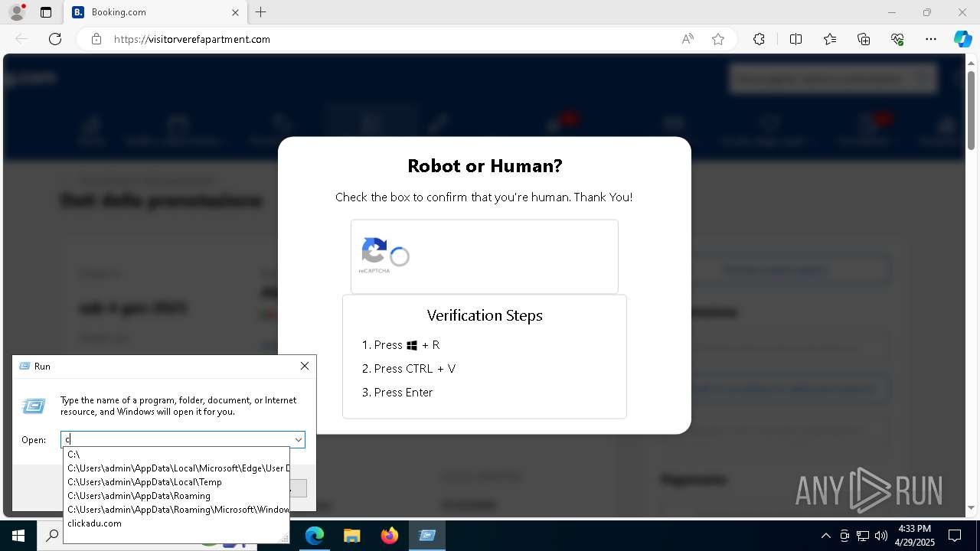This screenshot has width=980, height=551.
Task: Open the Extensions puzzle icon
Action: pyautogui.click(x=759, y=39)
